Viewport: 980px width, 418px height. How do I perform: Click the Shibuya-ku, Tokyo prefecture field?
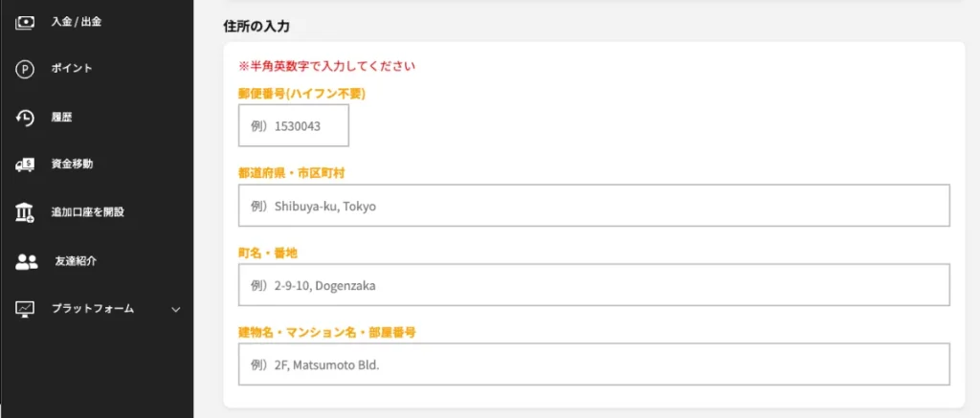pos(593,206)
